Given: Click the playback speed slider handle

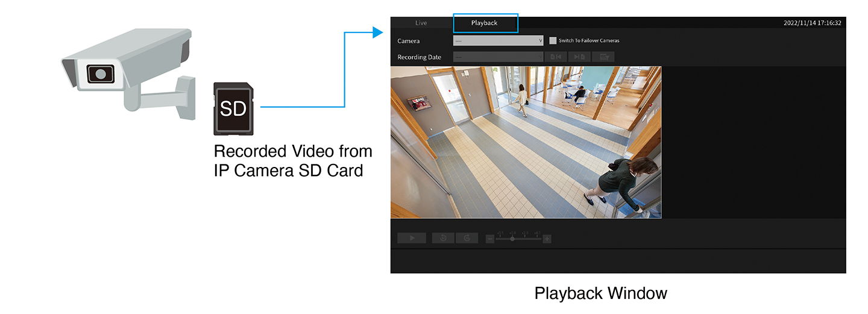Looking at the screenshot, I should (512, 239).
